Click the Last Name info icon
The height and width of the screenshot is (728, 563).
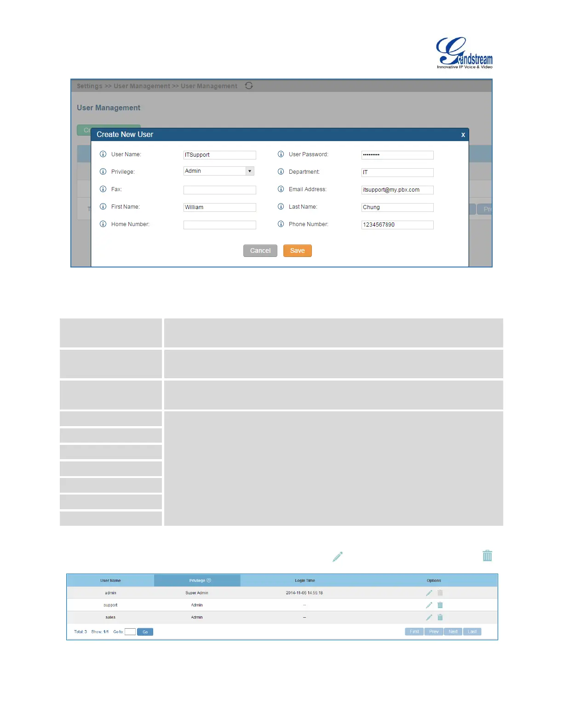tap(281, 206)
